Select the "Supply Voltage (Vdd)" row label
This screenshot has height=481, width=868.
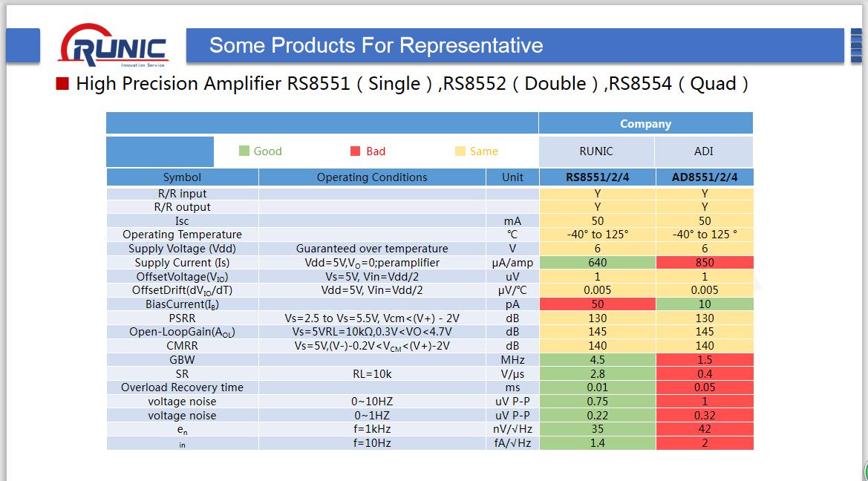point(182,249)
